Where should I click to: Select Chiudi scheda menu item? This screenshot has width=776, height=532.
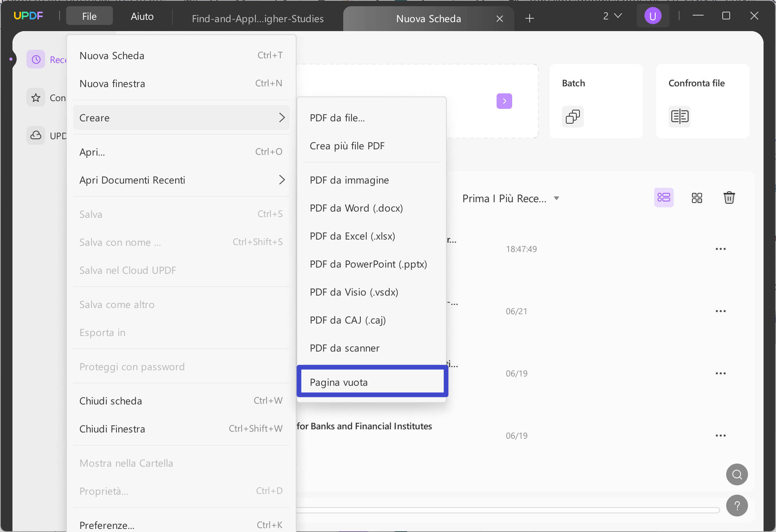click(181, 401)
